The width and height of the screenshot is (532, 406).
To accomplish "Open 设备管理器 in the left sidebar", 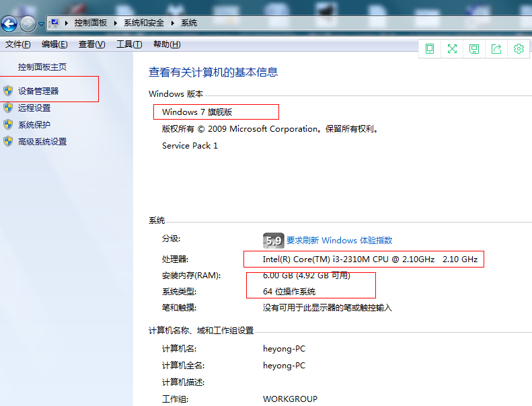I will click(38, 91).
